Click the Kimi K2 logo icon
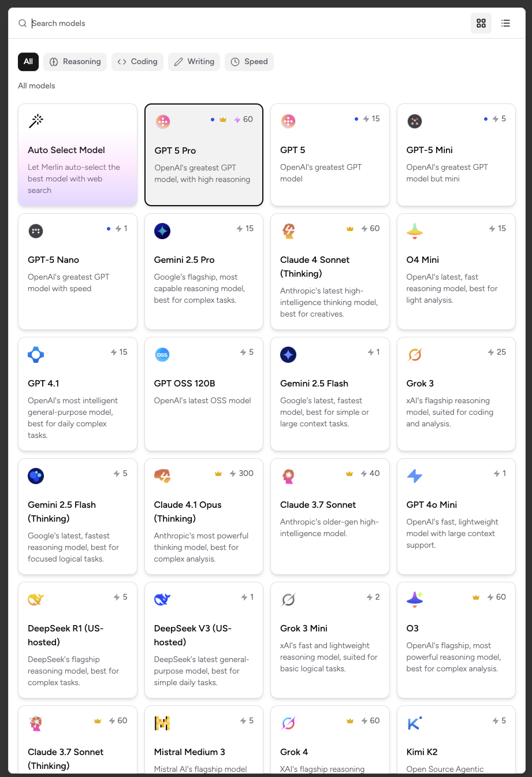The image size is (532, 777). (415, 723)
